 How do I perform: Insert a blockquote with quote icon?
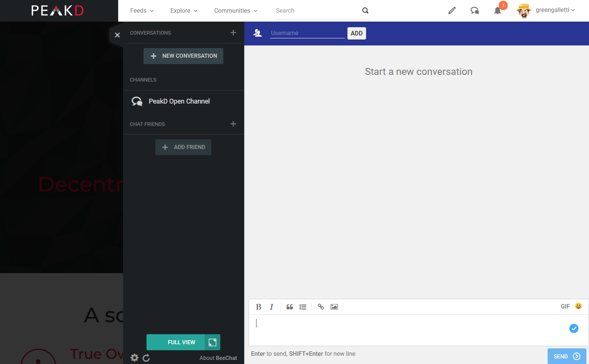[290, 307]
